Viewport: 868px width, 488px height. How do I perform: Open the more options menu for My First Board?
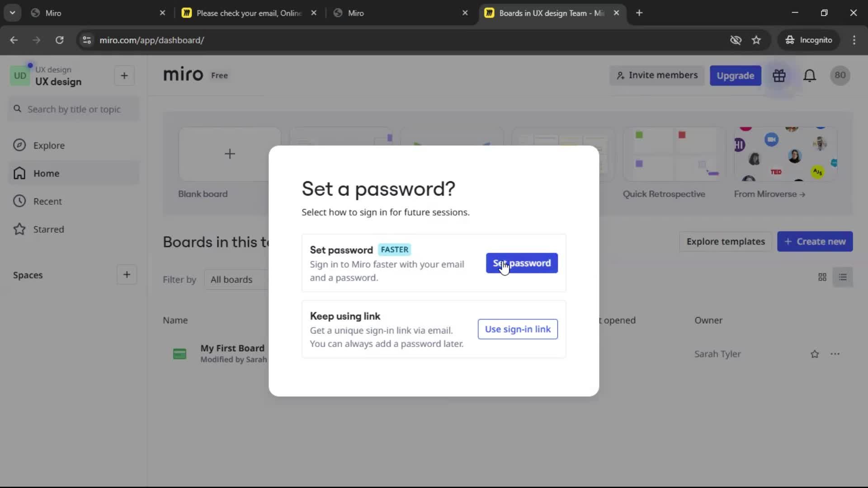coord(835,354)
